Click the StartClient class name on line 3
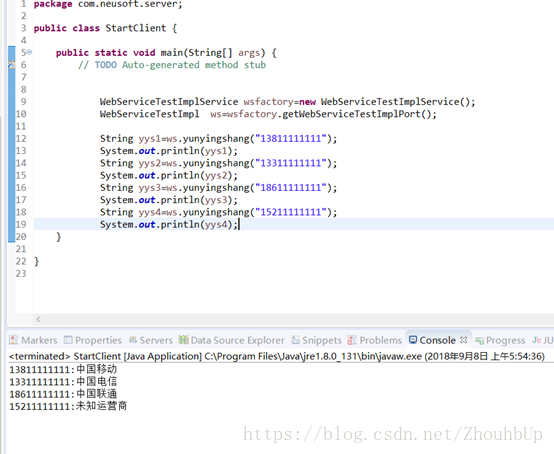The width and height of the screenshot is (554, 454). pos(136,28)
